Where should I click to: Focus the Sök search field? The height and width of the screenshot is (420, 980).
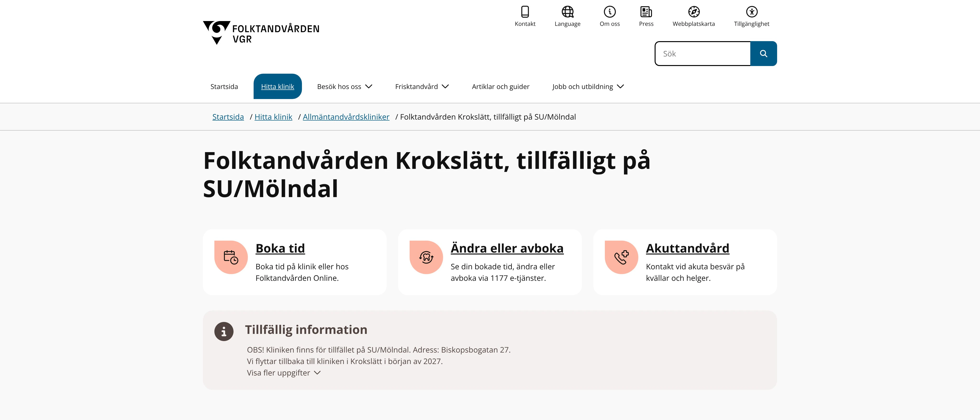[703, 54]
